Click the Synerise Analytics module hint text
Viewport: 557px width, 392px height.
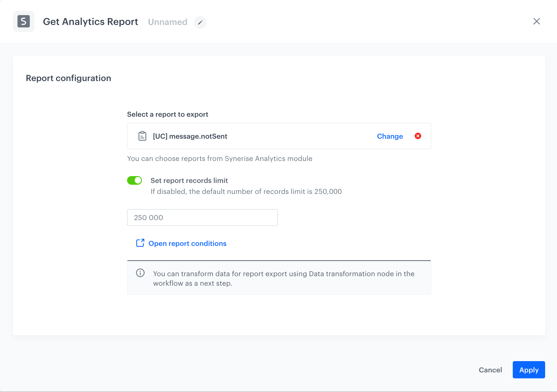click(219, 159)
